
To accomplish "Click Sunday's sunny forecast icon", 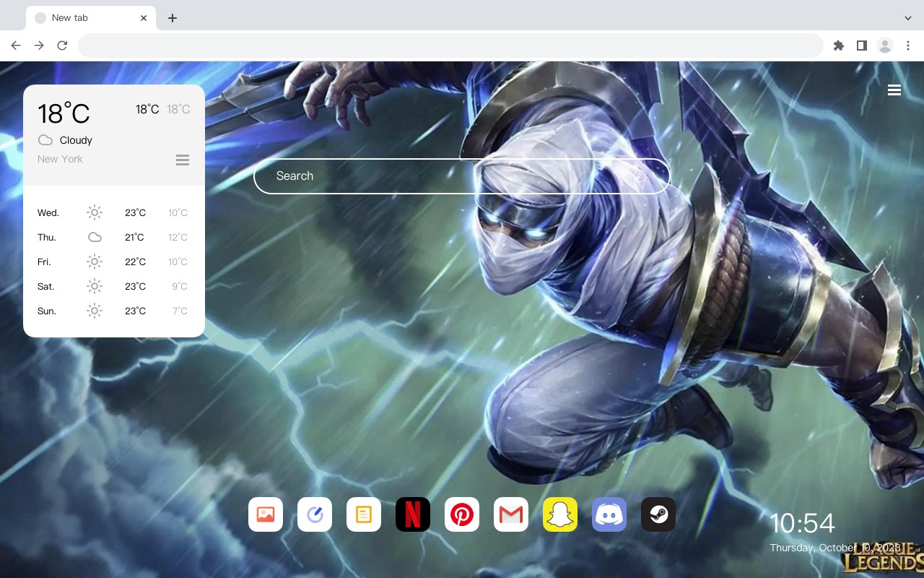I will click(95, 311).
